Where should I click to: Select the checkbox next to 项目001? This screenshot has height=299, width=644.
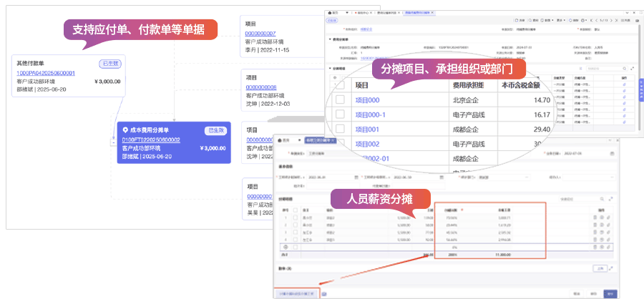click(x=341, y=129)
